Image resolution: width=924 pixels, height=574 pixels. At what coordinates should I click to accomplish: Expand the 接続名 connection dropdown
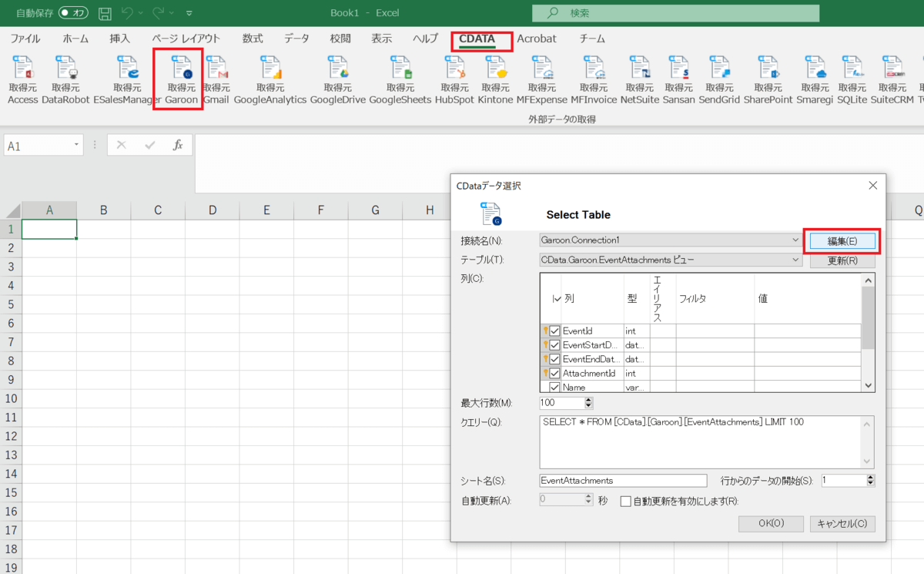pos(795,240)
